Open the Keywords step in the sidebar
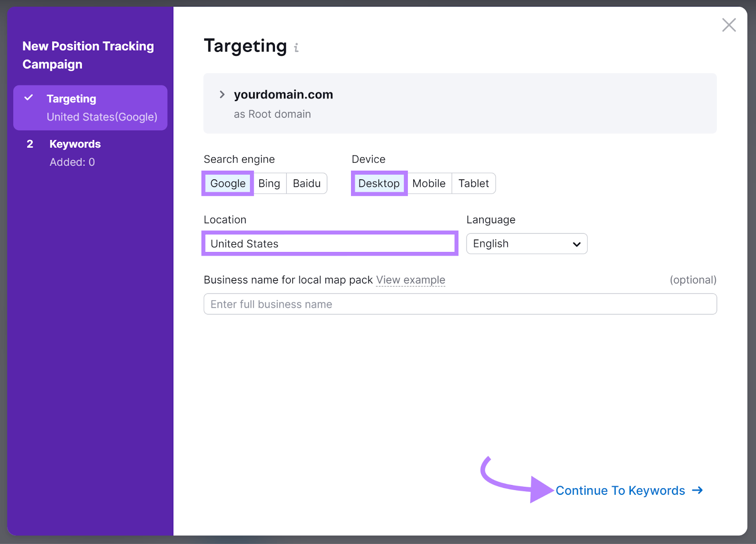The image size is (756, 544). [75, 144]
